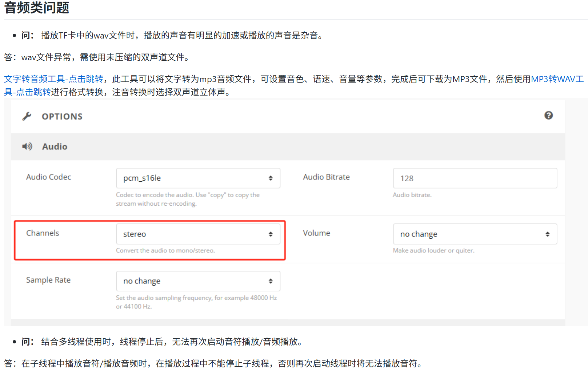Viewport: 588px width, 375px height.
Task: Open the Audio Codec pcm_s16le dropdown
Action: (x=198, y=178)
